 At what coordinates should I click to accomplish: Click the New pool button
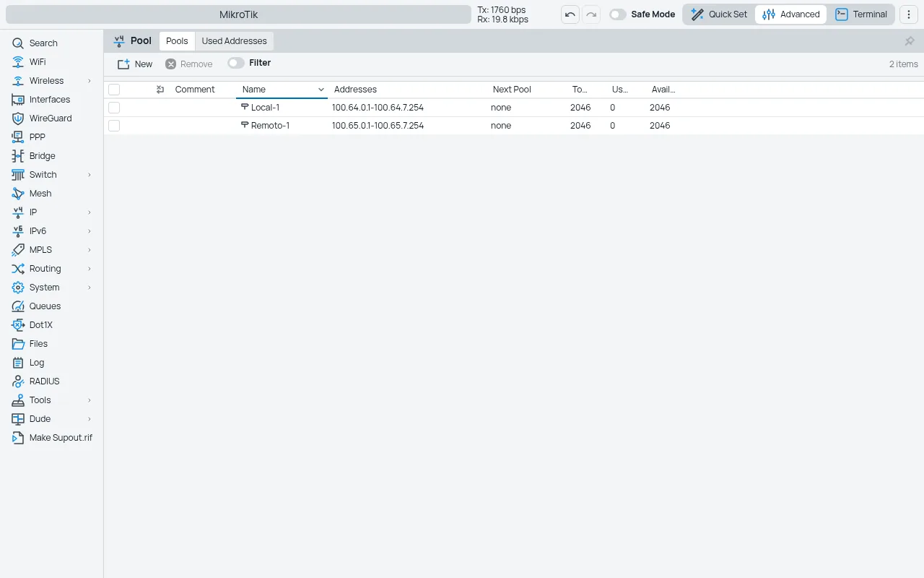pyautogui.click(x=135, y=64)
